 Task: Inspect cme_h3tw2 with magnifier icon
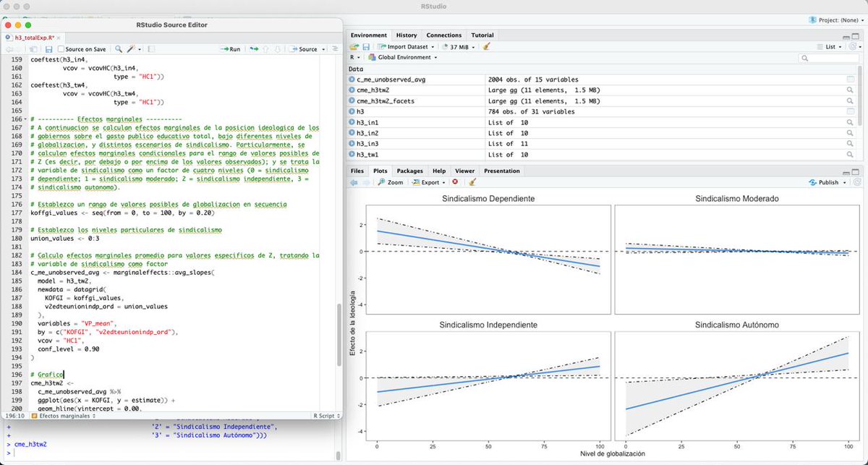pyautogui.click(x=851, y=90)
